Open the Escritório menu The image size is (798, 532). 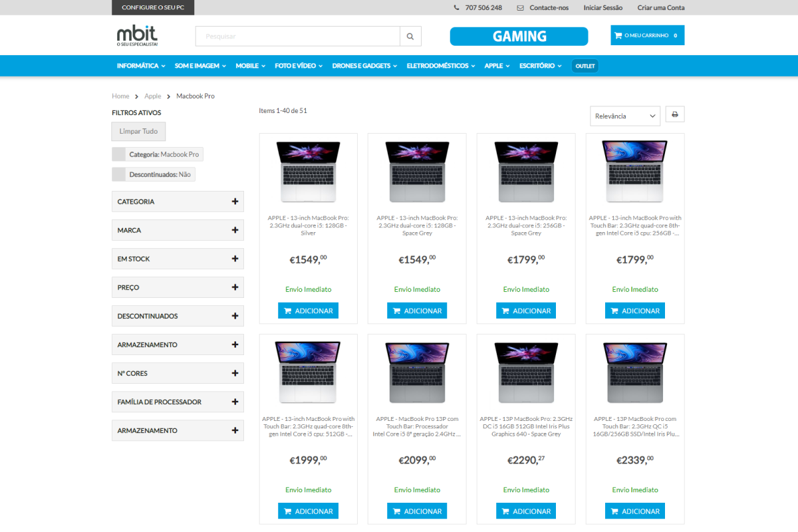point(541,66)
